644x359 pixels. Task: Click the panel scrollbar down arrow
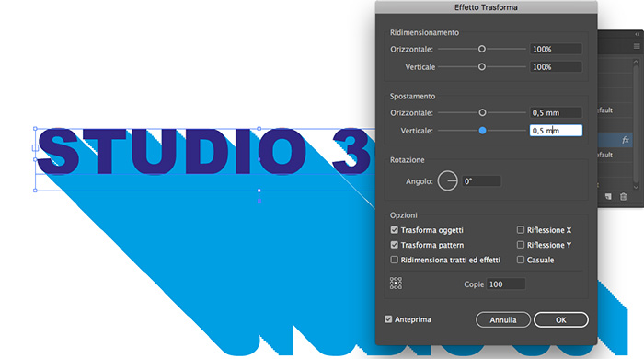click(x=636, y=187)
